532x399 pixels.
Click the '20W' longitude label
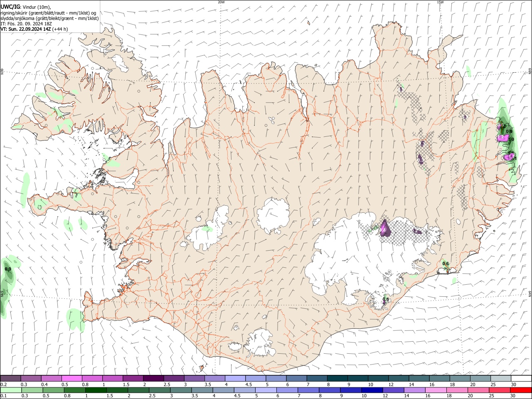click(x=221, y=2)
